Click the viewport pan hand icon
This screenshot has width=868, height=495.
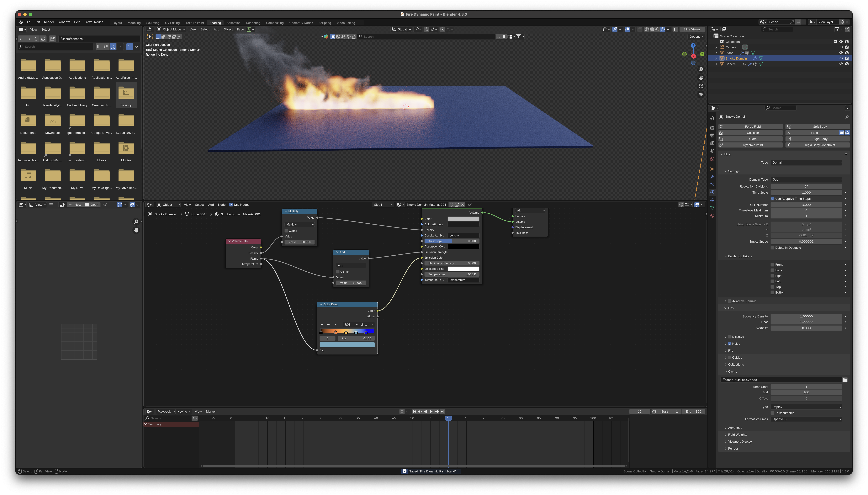701,78
